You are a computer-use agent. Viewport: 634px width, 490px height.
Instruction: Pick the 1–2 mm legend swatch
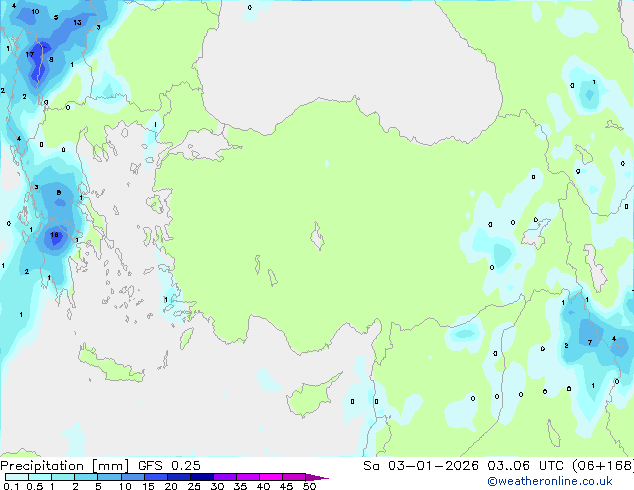tap(63, 477)
